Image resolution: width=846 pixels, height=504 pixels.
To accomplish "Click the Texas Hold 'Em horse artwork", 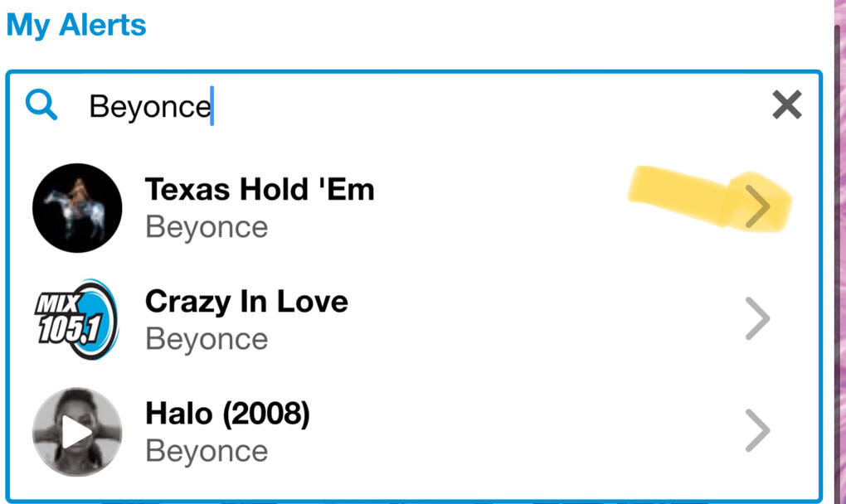I will point(77,207).
